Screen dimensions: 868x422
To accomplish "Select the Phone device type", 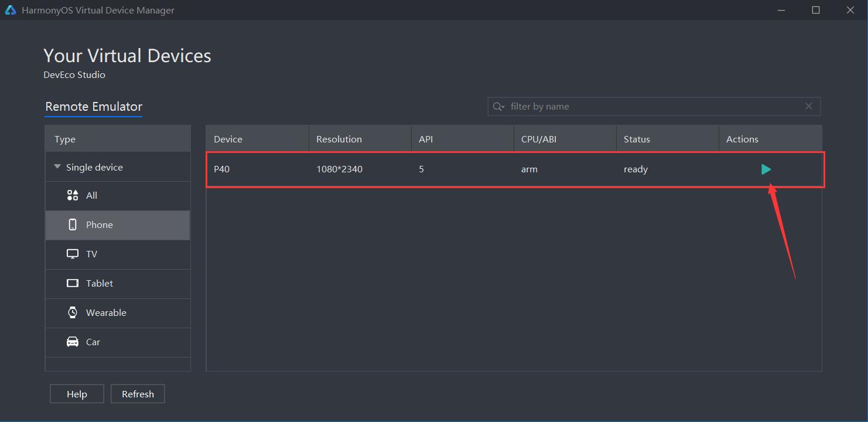I will click(x=118, y=225).
